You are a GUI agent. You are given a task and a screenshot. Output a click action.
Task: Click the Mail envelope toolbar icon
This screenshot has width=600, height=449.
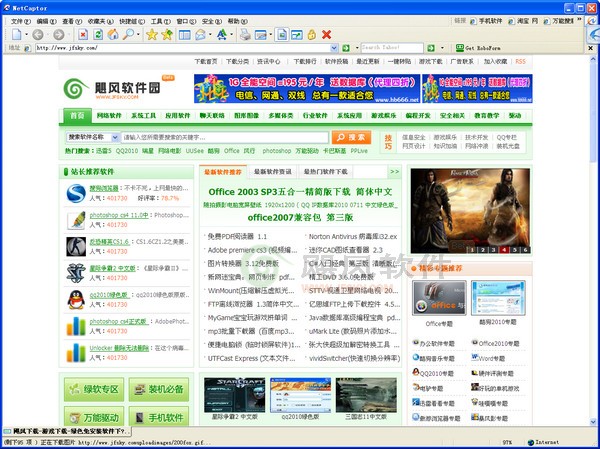pos(200,35)
